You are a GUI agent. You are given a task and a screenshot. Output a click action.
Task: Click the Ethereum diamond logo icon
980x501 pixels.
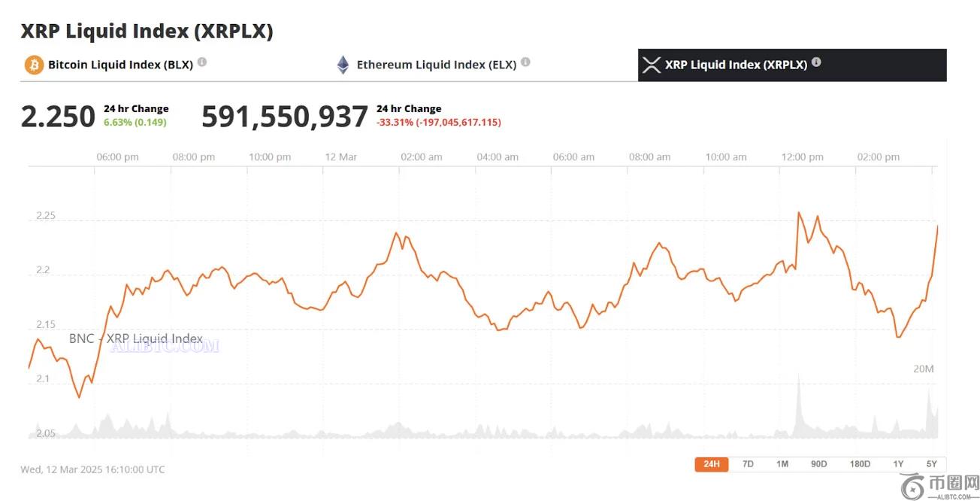[343, 65]
